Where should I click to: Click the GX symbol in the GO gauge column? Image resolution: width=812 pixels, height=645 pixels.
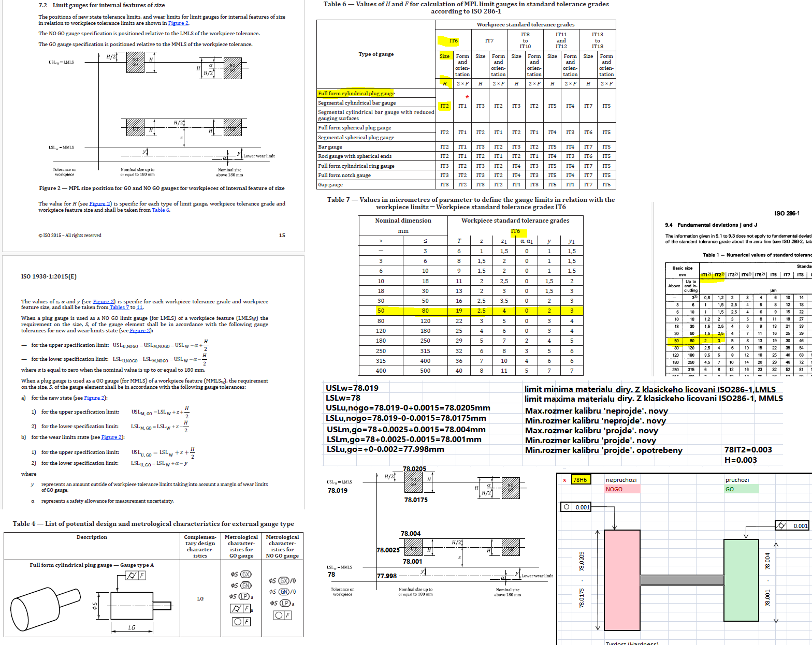coord(245,575)
